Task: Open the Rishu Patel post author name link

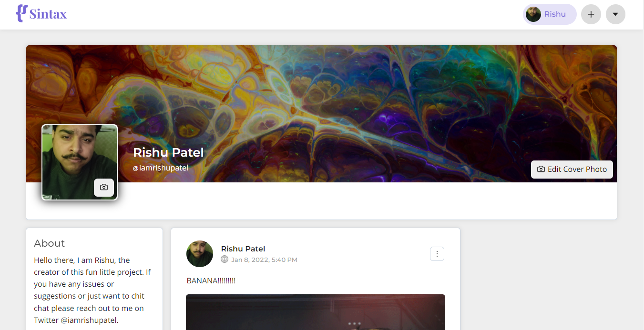Action: (x=243, y=249)
